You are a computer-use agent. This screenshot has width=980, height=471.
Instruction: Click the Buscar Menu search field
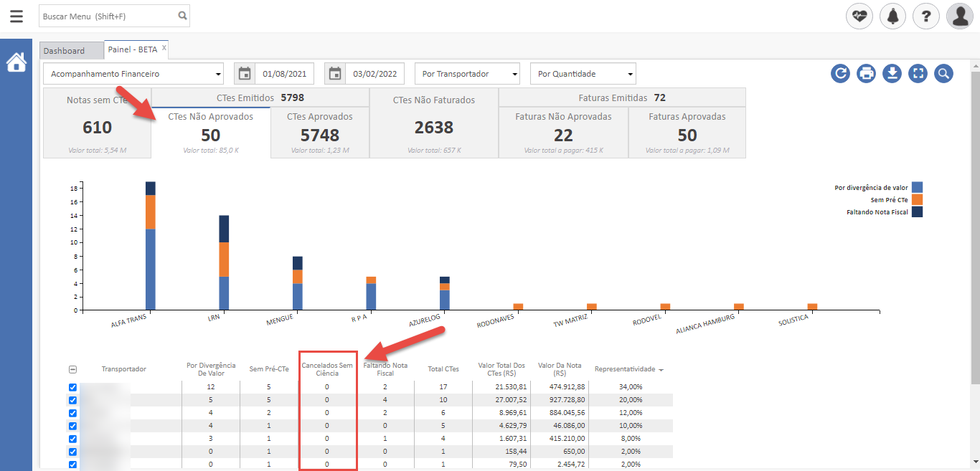click(108, 16)
